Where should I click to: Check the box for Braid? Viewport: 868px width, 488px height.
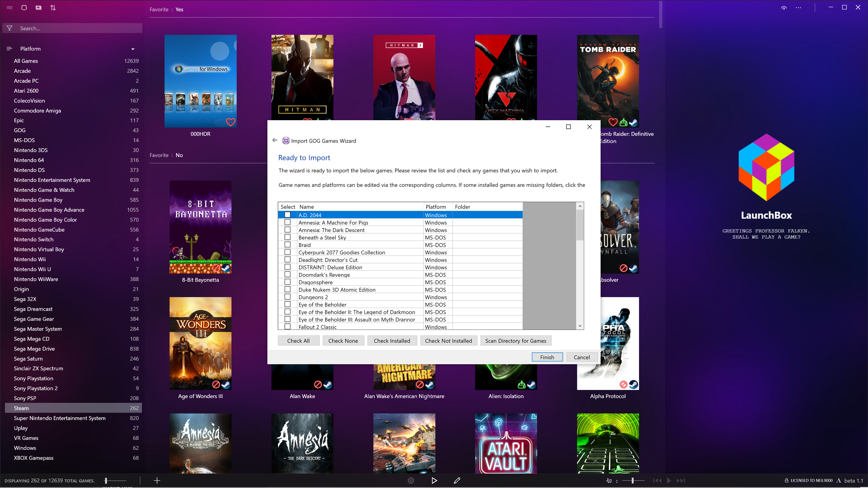click(x=288, y=245)
